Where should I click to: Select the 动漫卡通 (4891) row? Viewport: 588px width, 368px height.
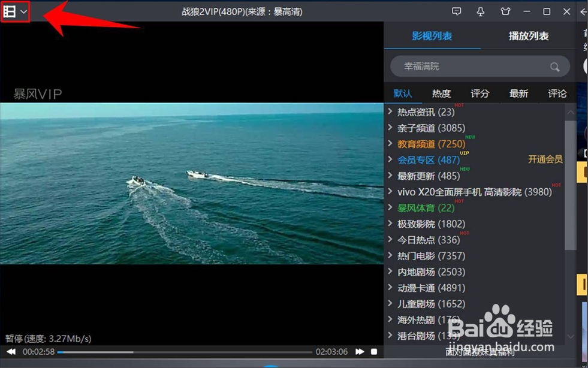click(475, 288)
